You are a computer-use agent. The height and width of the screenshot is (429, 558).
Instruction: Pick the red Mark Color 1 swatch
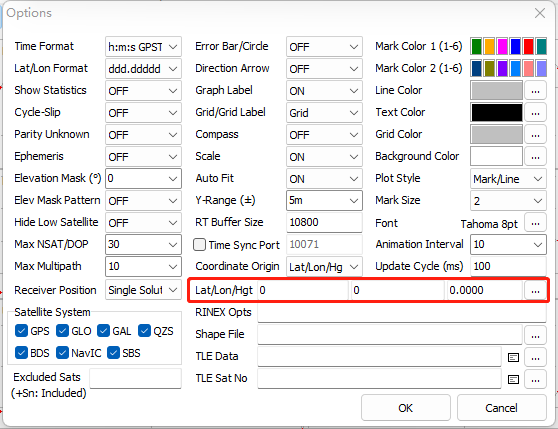(x=528, y=47)
